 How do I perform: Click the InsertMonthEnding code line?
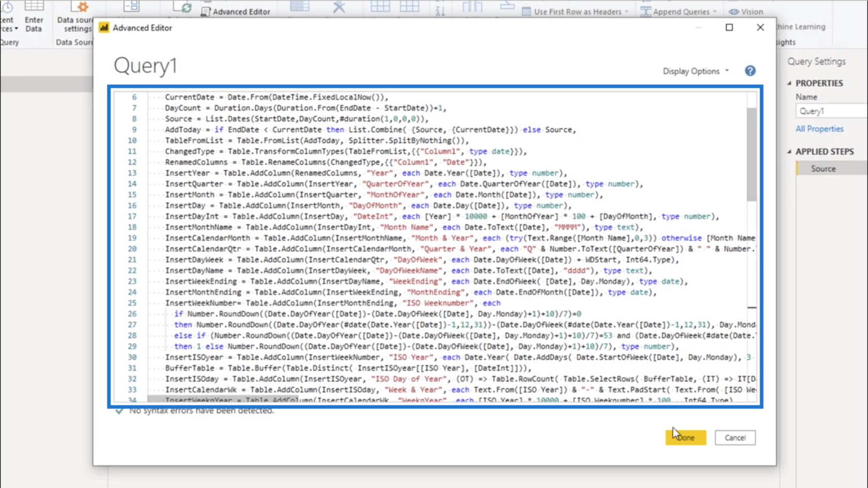tap(411, 292)
